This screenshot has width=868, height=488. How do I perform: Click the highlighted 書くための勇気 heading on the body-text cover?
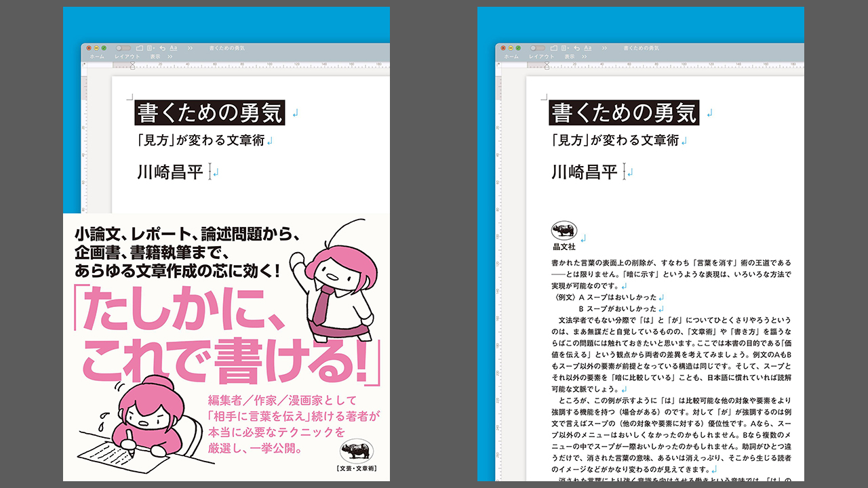tap(624, 113)
